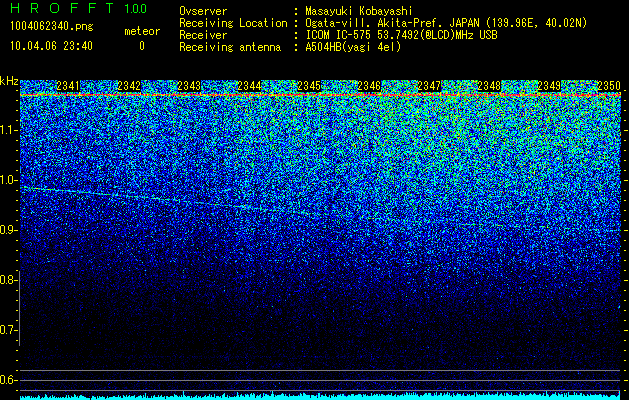Click the file name 1004062340.png
This screenshot has width=629, height=400.
(x=52, y=26)
